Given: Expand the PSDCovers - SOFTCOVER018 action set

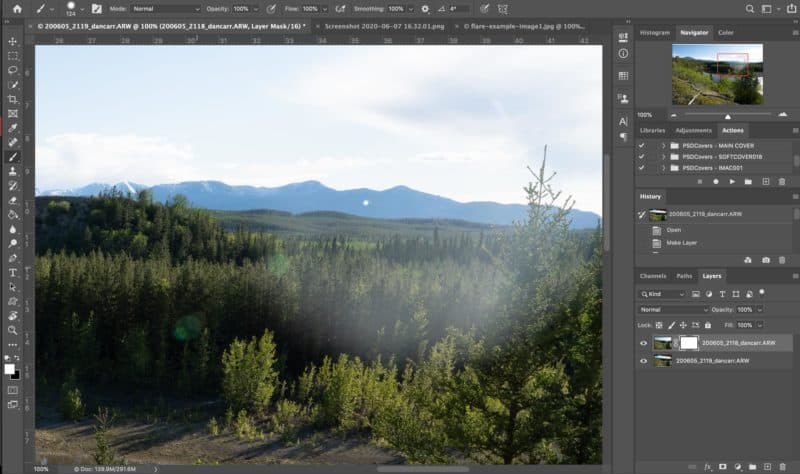Looking at the screenshot, I should 663,157.
